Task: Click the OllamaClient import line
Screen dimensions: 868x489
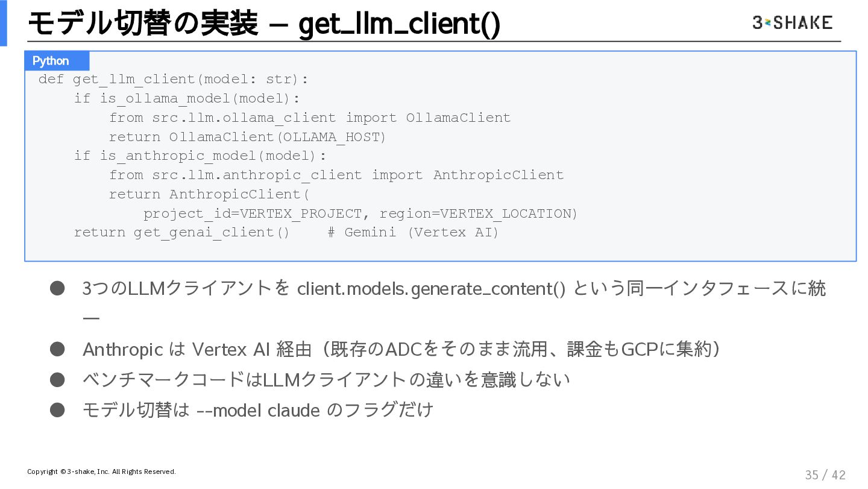Action: [310, 118]
